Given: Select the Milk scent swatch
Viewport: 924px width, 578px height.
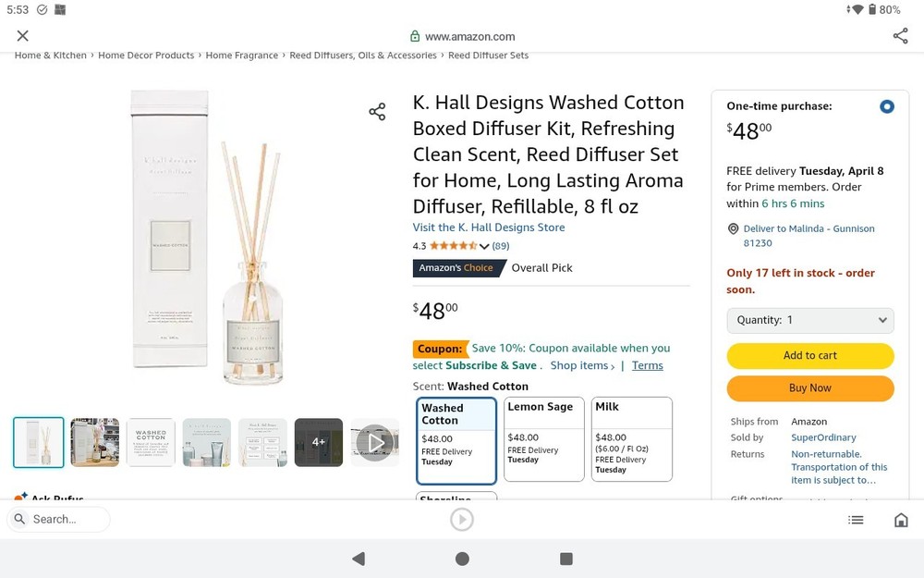Looking at the screenshot, I should point(631,435).
